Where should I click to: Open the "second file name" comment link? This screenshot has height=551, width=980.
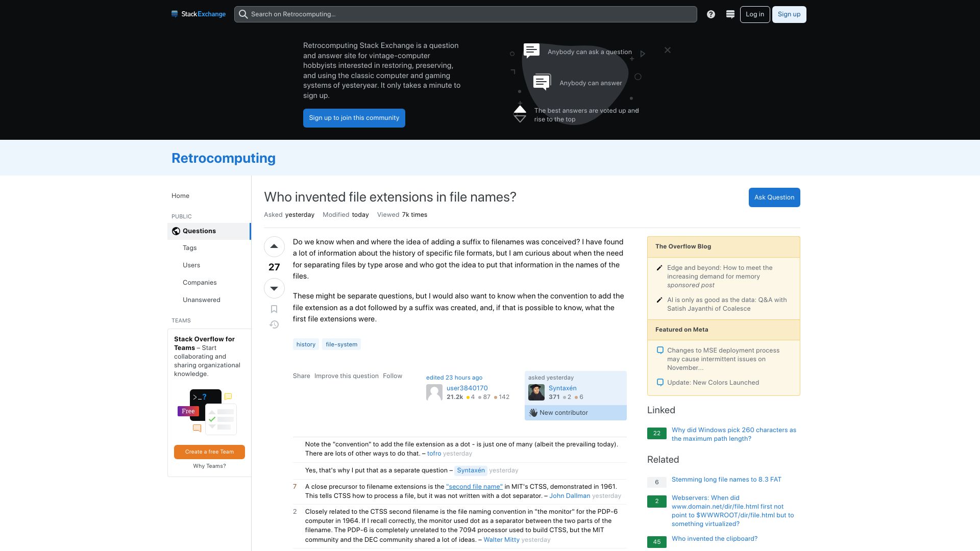click(474, 487)
